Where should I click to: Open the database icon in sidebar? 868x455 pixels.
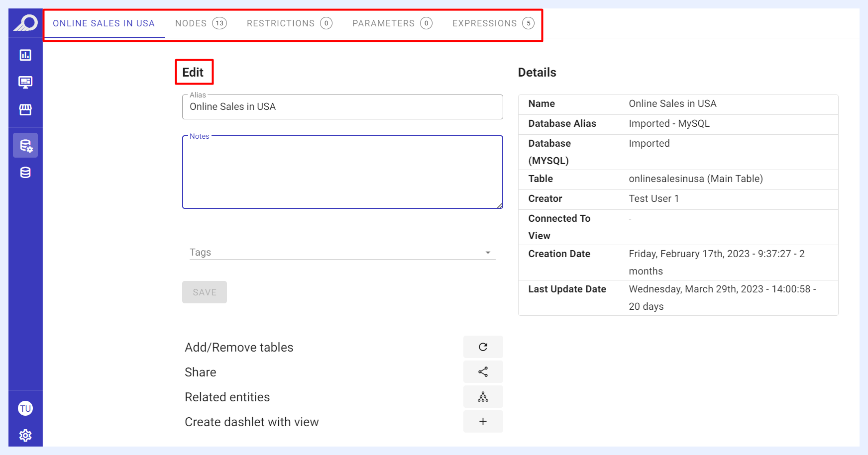click(25, 173)
